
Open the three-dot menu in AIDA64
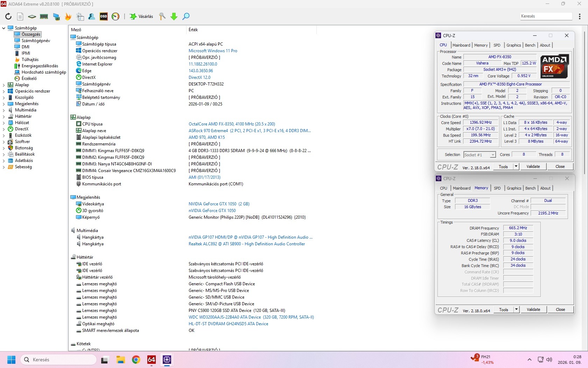pyautogui.click(x=580, y=16)
